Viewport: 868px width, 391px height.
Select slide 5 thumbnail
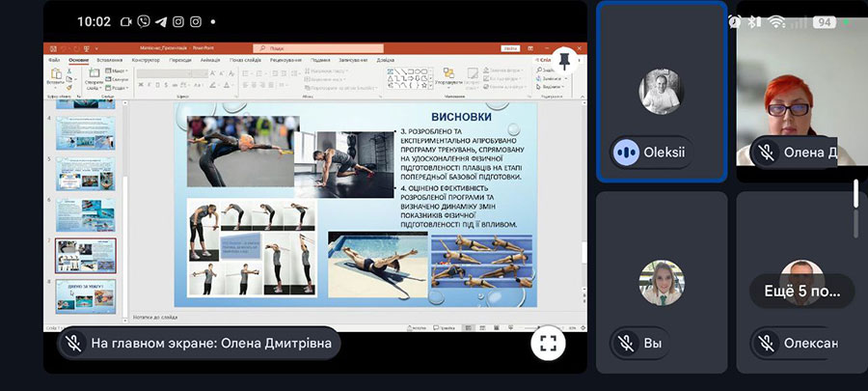85,174
